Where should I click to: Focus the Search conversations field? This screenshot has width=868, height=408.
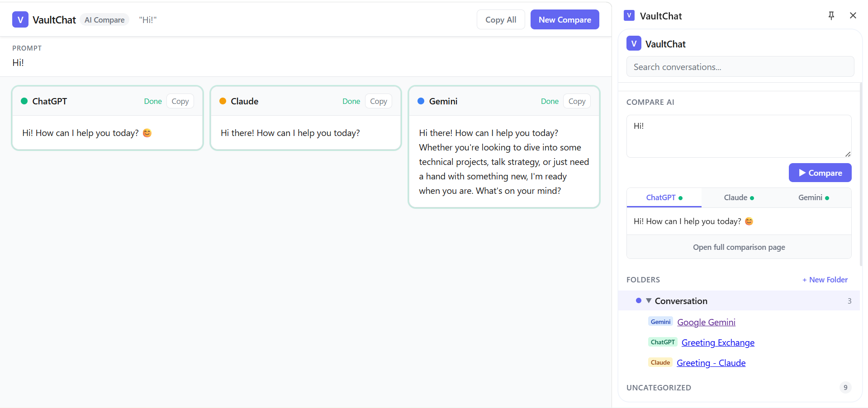(740, 67)
